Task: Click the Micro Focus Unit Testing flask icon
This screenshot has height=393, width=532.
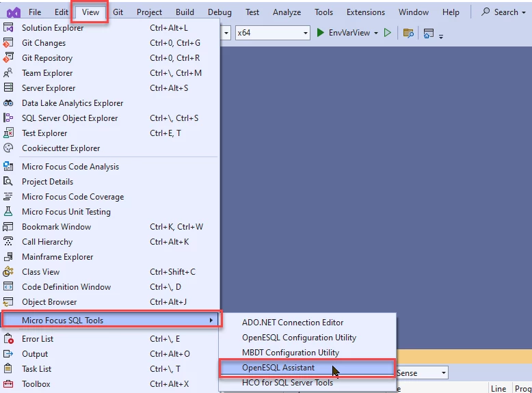Action: [x=8, y=211]
